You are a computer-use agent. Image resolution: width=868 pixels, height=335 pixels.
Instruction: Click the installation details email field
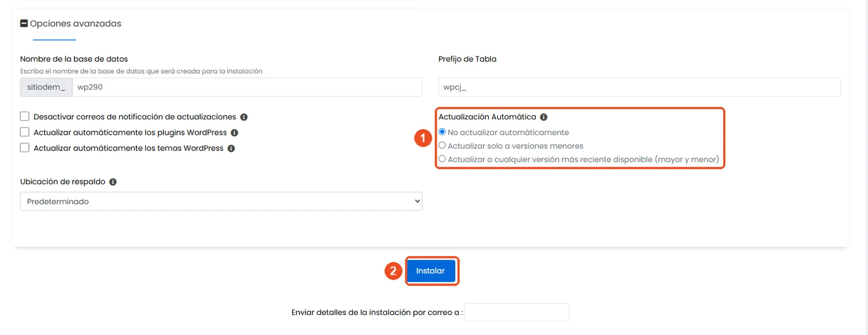(x=517, y=312)
